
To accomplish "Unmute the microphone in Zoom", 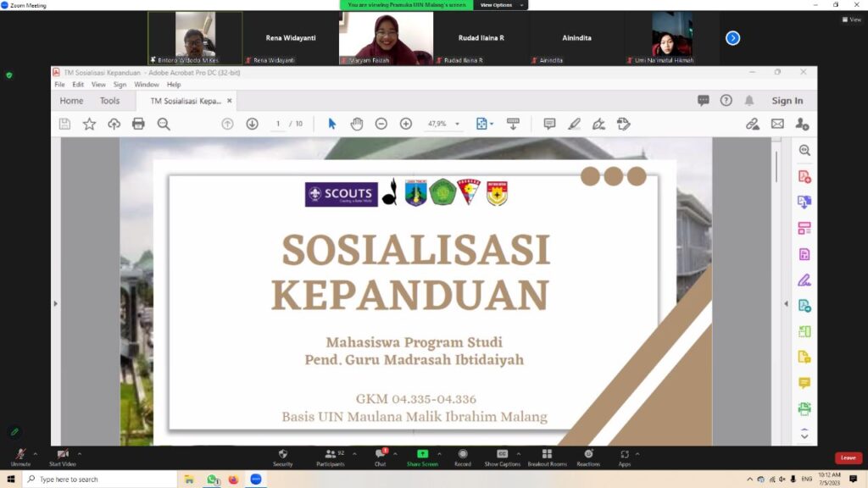I will 20,456.
